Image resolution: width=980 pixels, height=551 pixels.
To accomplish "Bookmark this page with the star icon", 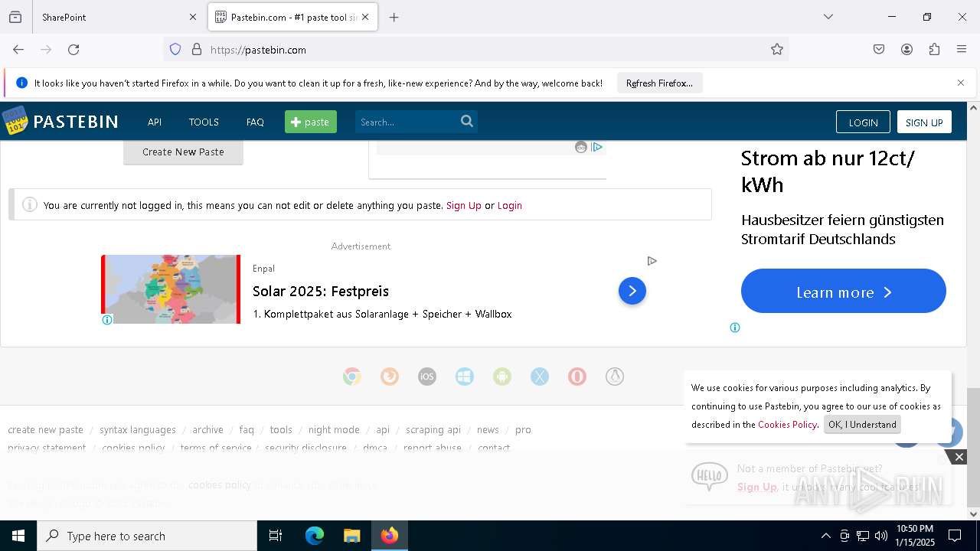I will point(777,50).
